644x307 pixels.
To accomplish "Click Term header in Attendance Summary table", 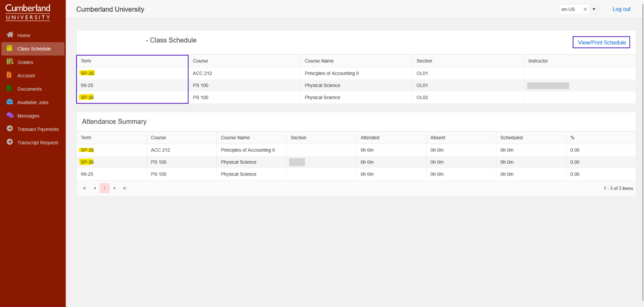I will pos(86,138).
